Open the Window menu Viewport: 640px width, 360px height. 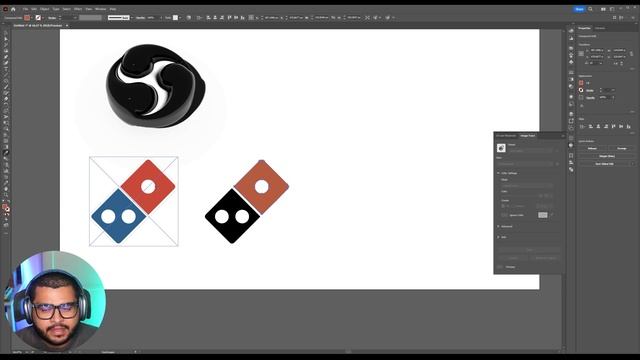click(100, 9)
